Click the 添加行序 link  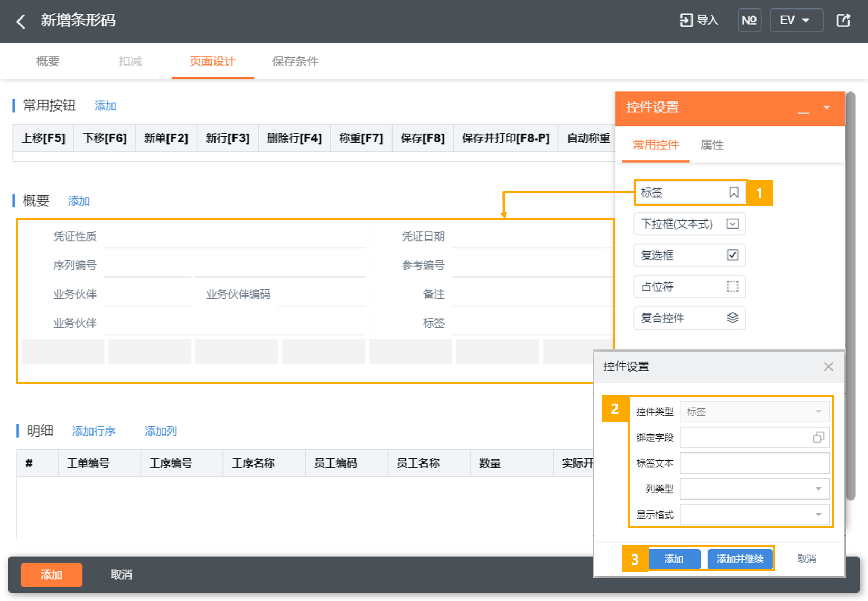coord(94,431)
